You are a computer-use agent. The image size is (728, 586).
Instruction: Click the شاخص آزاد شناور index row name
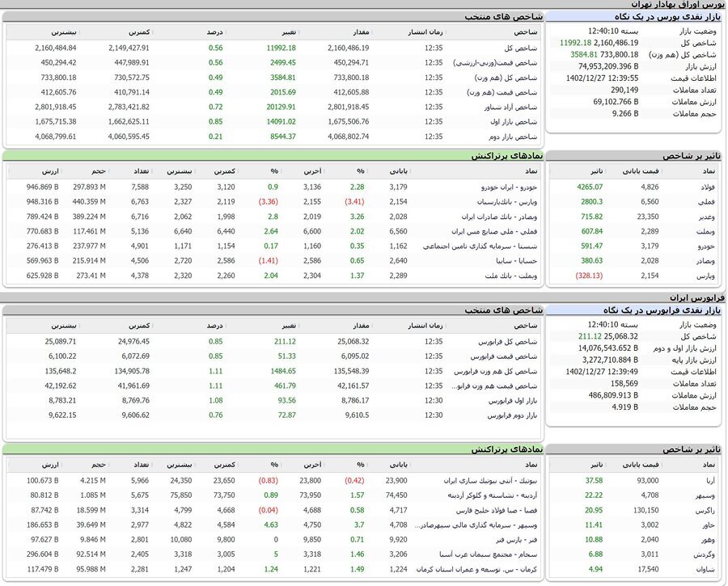[510, 108]
